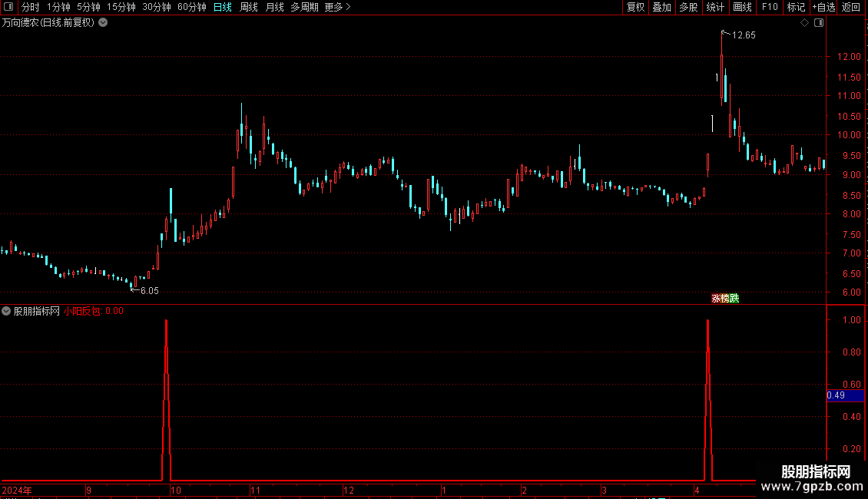868x499 pixels.
Task: Click the 涨榜跌 marker on price chart
Action: click(725, 298)
